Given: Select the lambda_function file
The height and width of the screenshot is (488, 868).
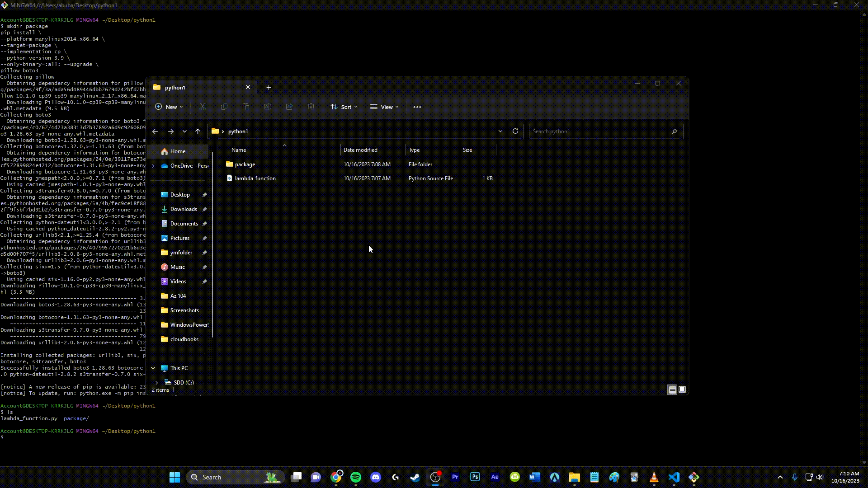Looking at the screenshot, I should [255, 178].
